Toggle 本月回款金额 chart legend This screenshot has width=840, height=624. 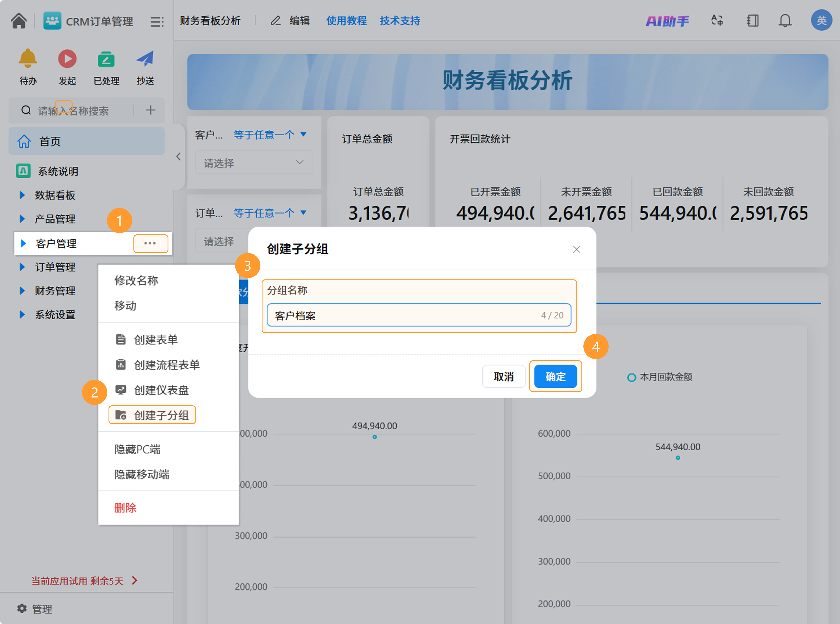pos(660,377)
